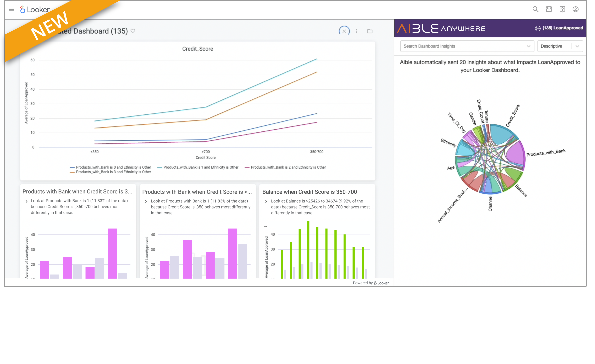The height and width of the screenshot is (364, 595).
Task: Open the Descriptive dropdown
Action: tap(560, 46)
